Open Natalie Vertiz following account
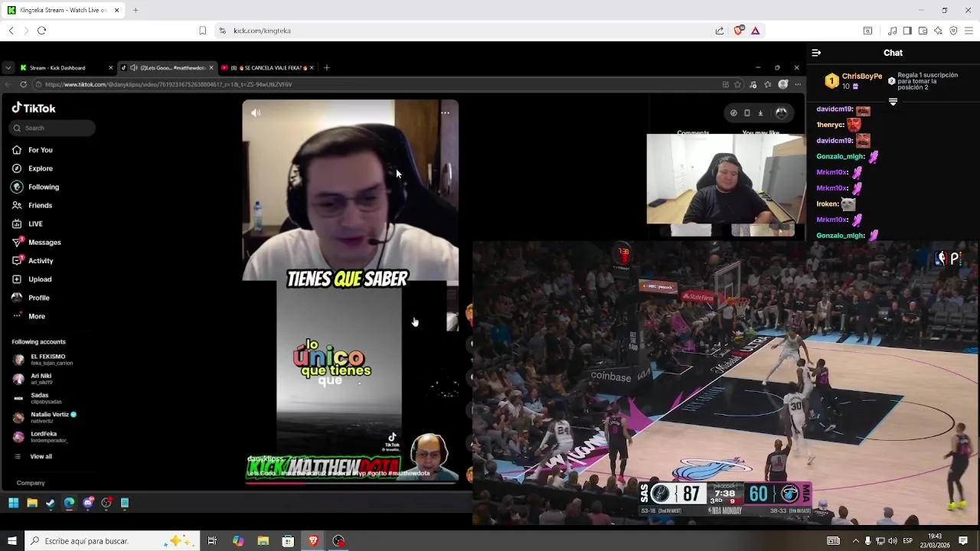This screenshot has height=551, width=980. pyautogui.click(x=44, y=417)
